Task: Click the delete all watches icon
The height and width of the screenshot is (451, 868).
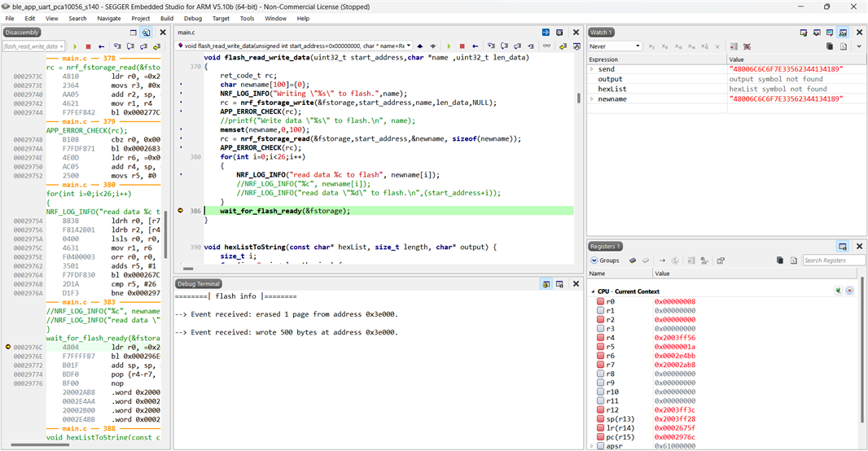Action: tap(747, 46)
